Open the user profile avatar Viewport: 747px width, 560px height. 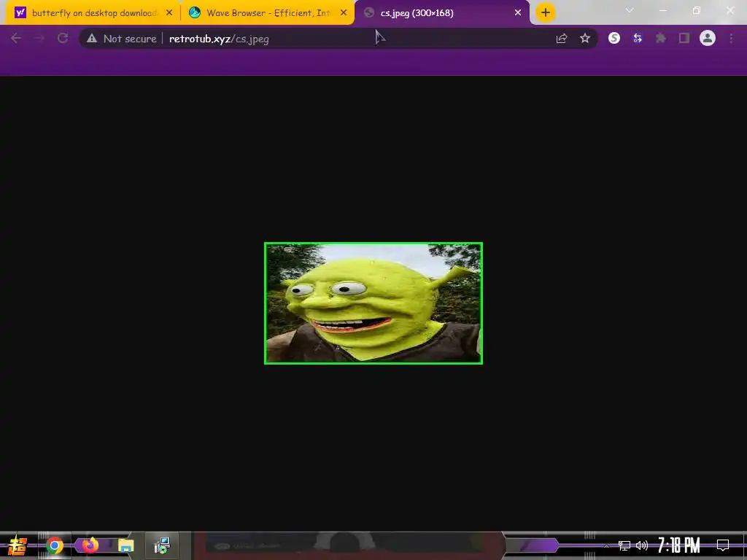[708, 39]
